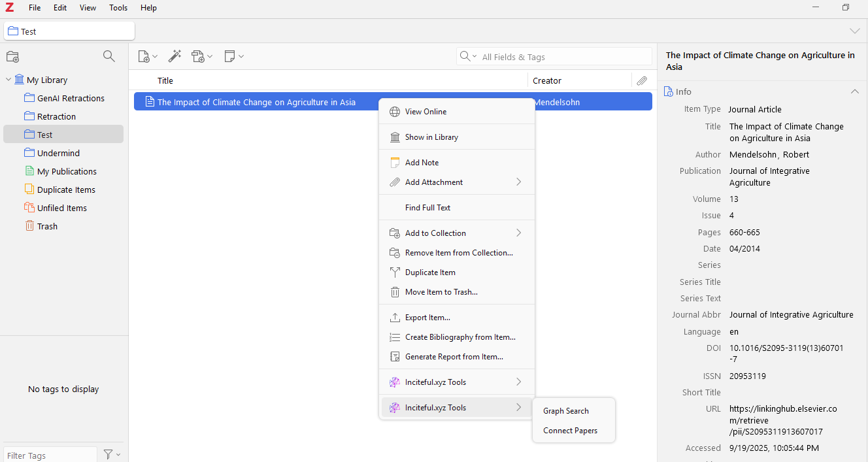Expand the first Inciteful.xyz Tools submenu arrow

click(519, 382)
